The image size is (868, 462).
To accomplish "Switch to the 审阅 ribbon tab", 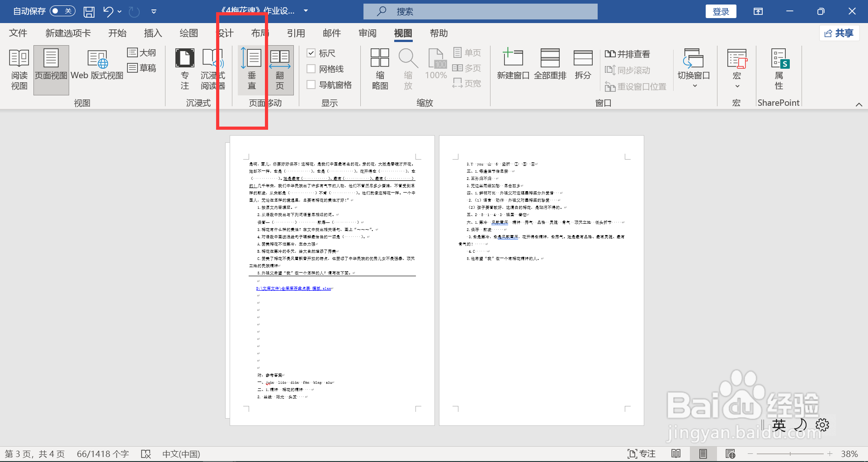I will [367, 33].
